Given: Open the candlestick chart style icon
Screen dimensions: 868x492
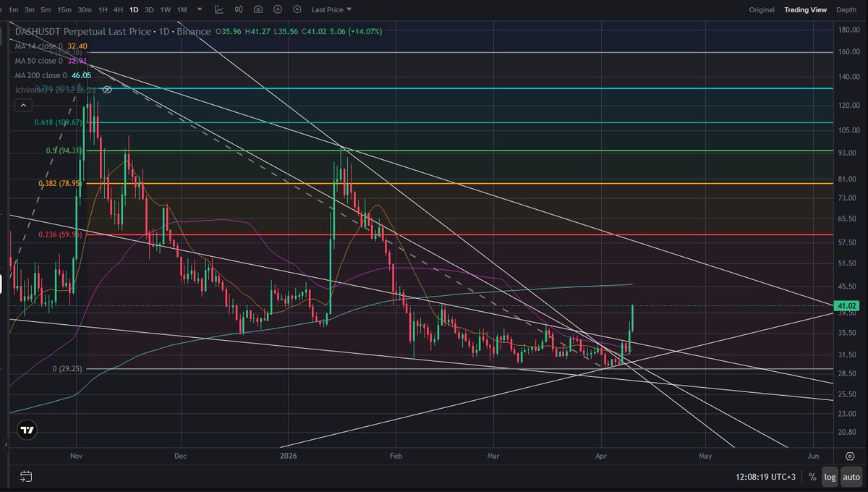Looking at the screenshot, I should pos(239,10).
